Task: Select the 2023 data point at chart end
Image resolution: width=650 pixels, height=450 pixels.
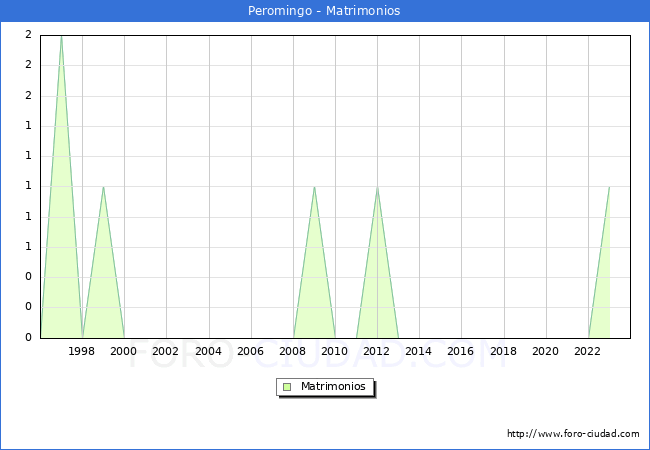Action: click(x=609, y=187)
